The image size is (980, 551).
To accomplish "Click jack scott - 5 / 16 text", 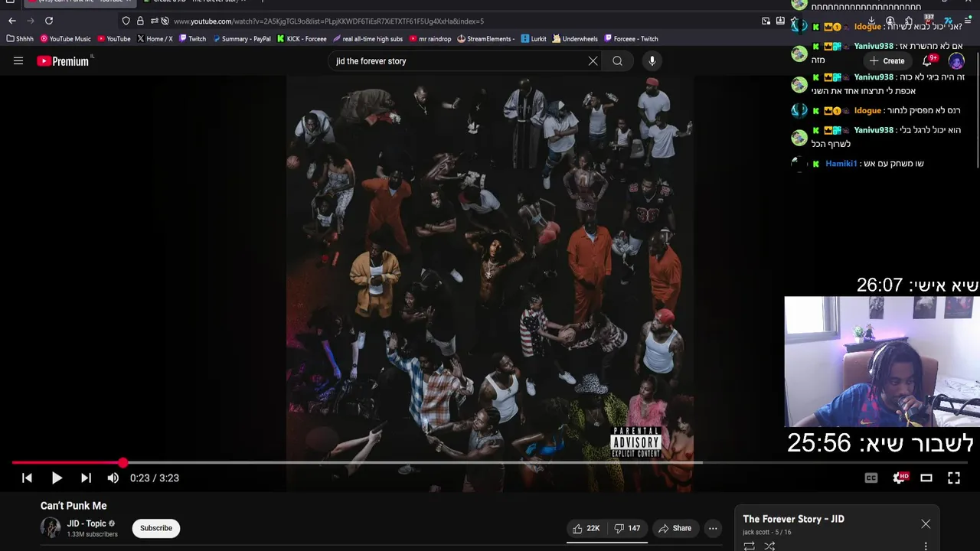I will pos(767,532).
